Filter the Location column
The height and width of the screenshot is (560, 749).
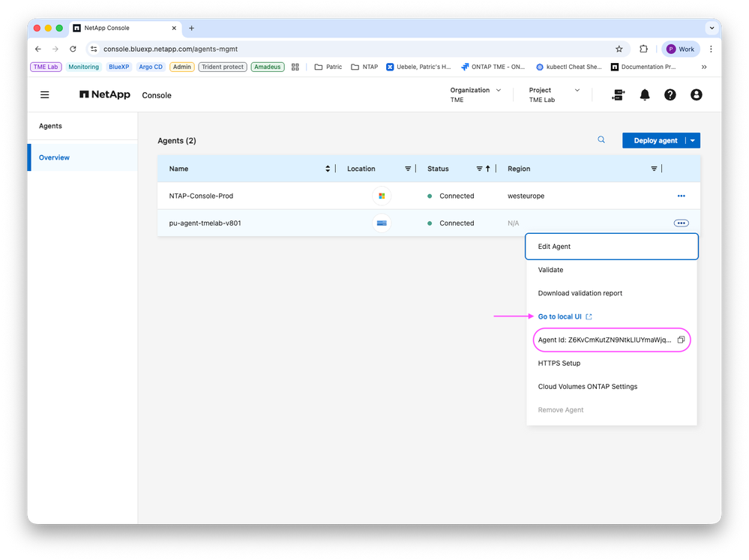point(408,169)
